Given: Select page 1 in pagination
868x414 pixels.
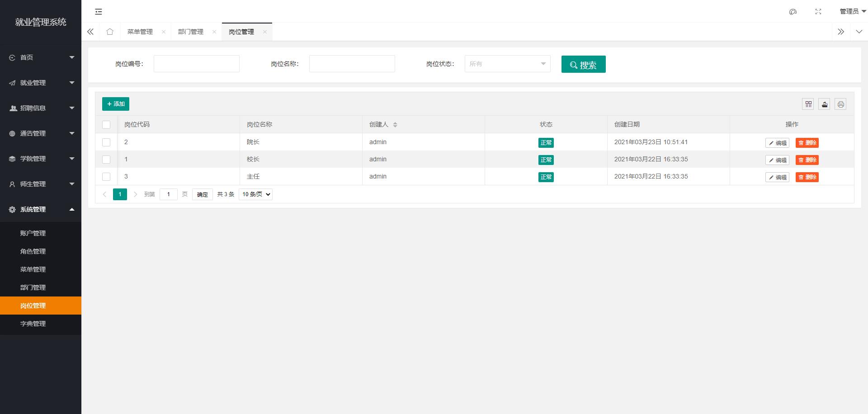Looking at the screenshot, I should (x=120, y=194).
